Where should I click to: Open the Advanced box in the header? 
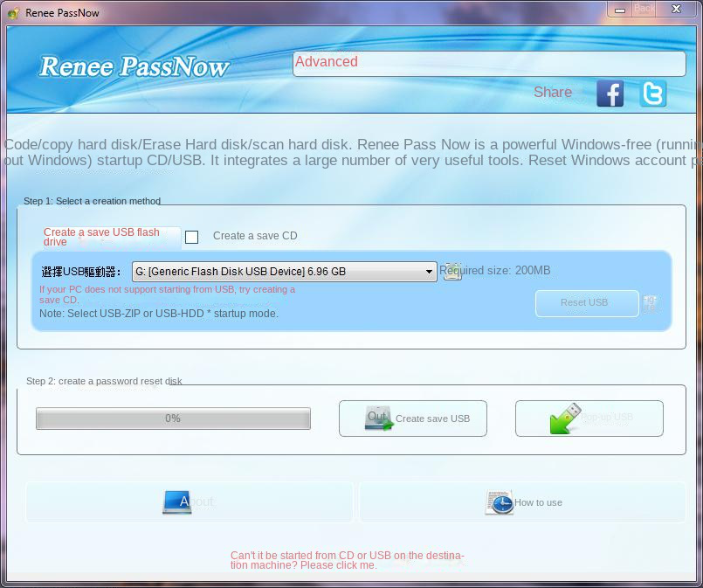coord(489,64)
